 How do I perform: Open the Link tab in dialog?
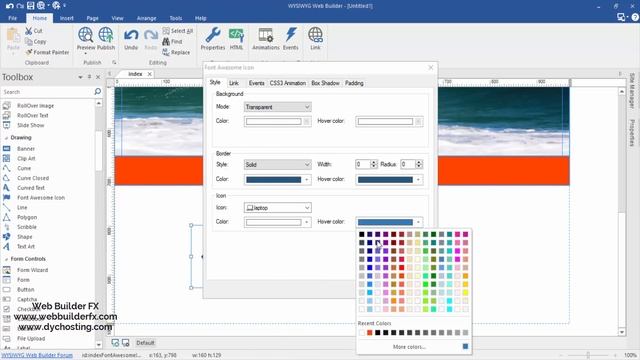[233, 83]
